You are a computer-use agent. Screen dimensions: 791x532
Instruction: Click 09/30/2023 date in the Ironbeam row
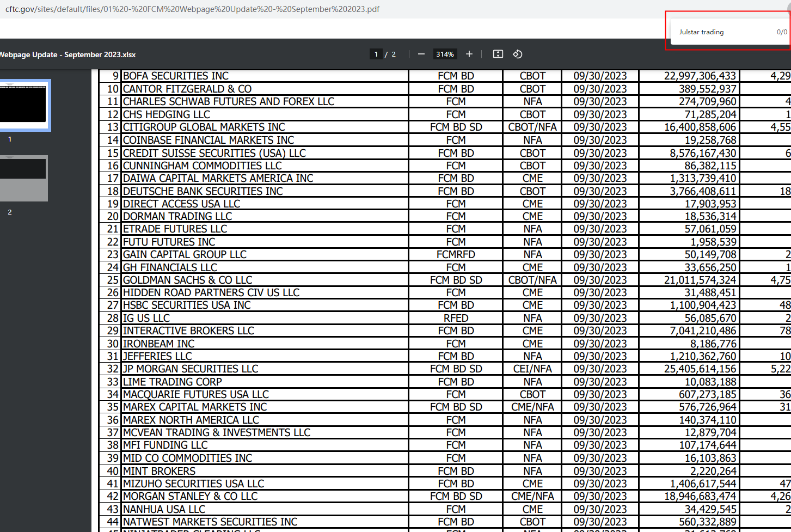(x=600, y=344)
